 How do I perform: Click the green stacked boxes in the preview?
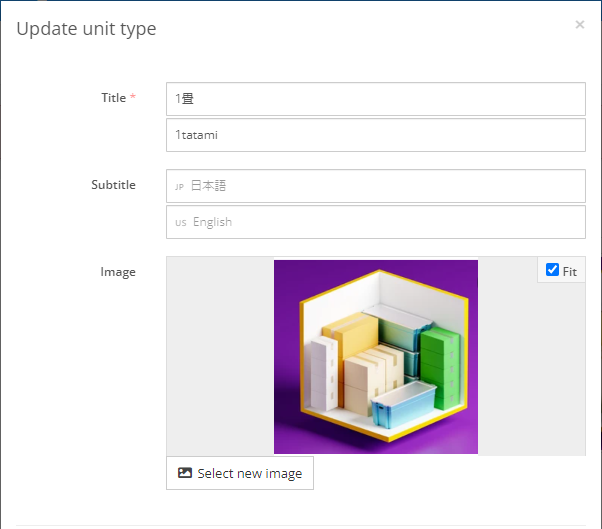tap(440, 368)
